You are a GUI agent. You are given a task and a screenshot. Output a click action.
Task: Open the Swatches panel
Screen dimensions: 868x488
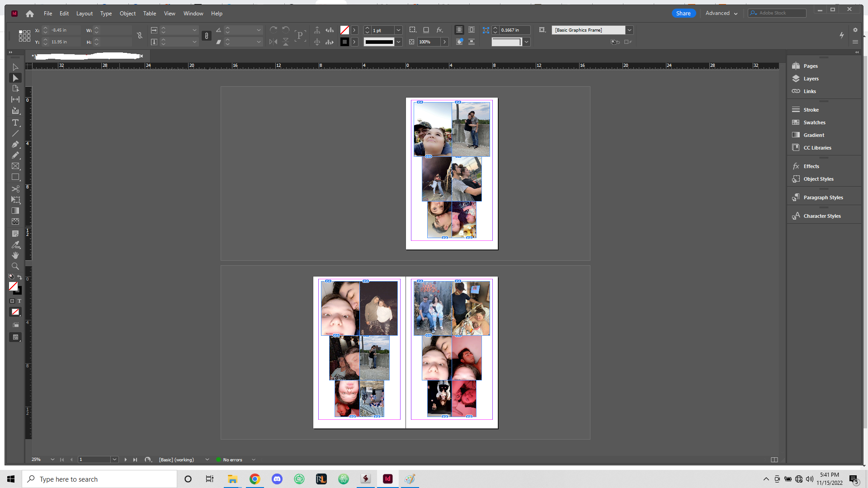coord(814,122)
